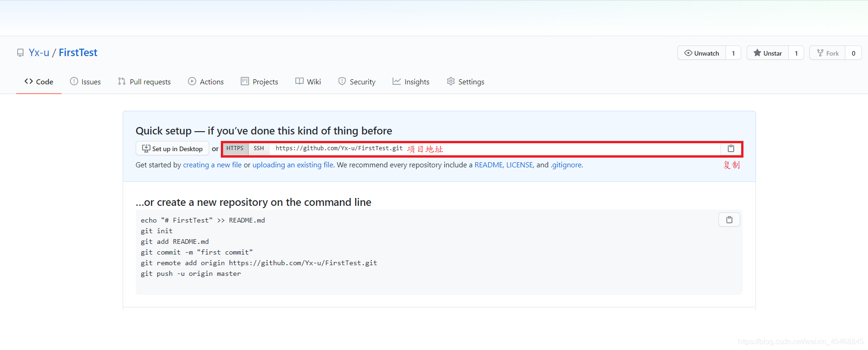Viewport: 868px width, 350px height.
Task: Select the HTTPS clone URL option
Action: 235,148
